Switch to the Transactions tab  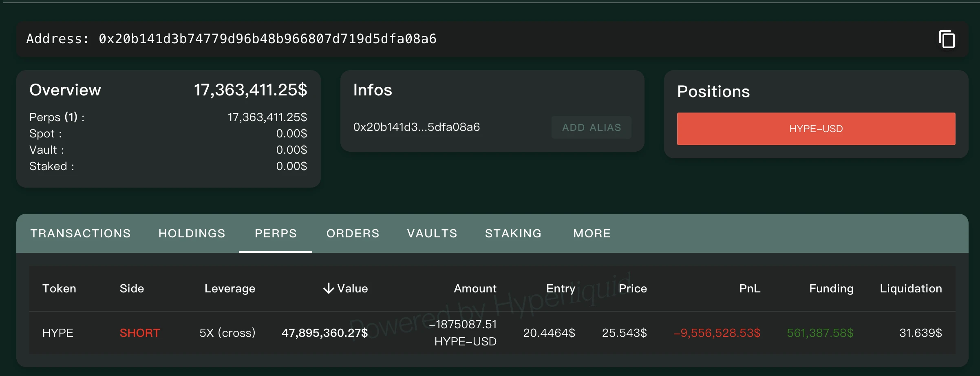click(80, 233)
